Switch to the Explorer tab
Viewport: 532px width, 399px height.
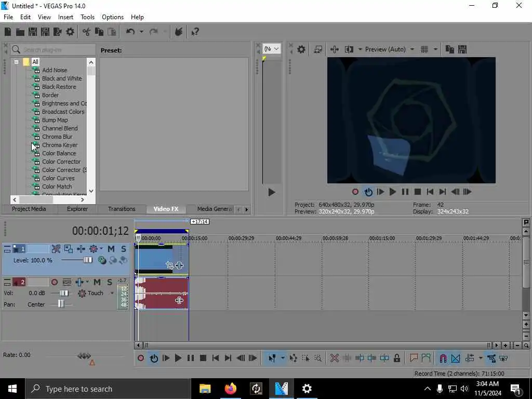pos(77,209)
